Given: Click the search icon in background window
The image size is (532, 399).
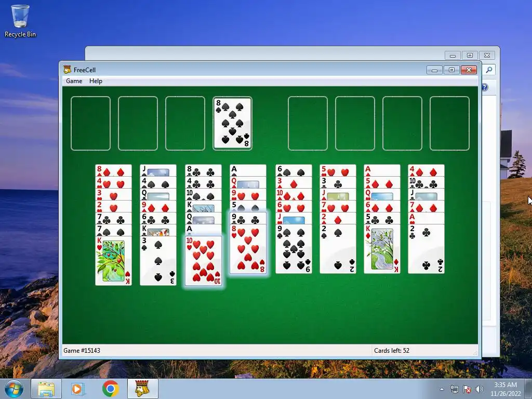Looking at the screenshot, I should click(x=489, y=70).
